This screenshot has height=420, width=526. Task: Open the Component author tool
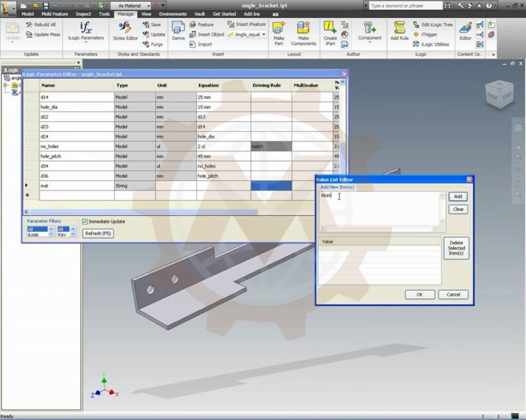(369, 31)
